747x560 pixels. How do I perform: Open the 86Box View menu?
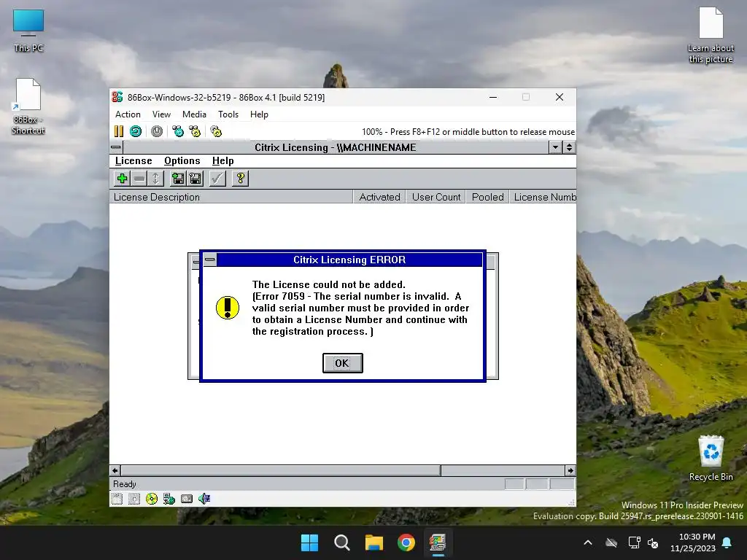point(161,114)
